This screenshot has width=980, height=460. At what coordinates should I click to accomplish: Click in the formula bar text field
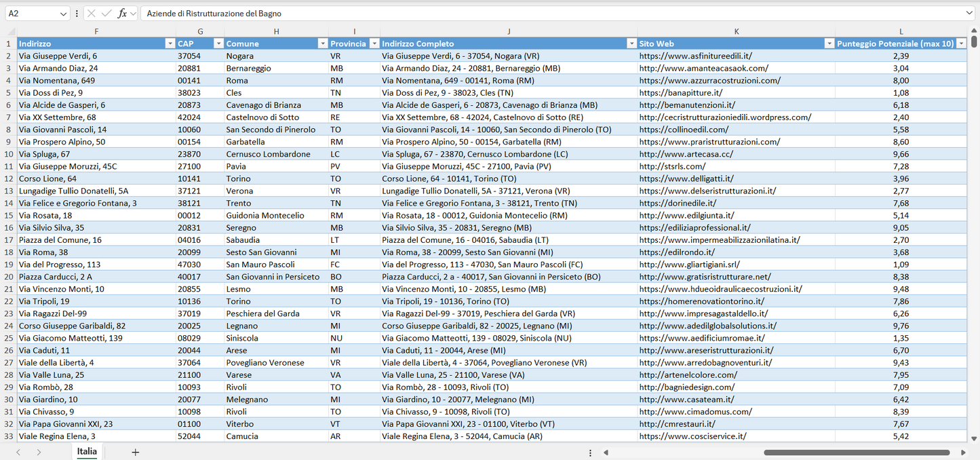[x=543, y=14]
